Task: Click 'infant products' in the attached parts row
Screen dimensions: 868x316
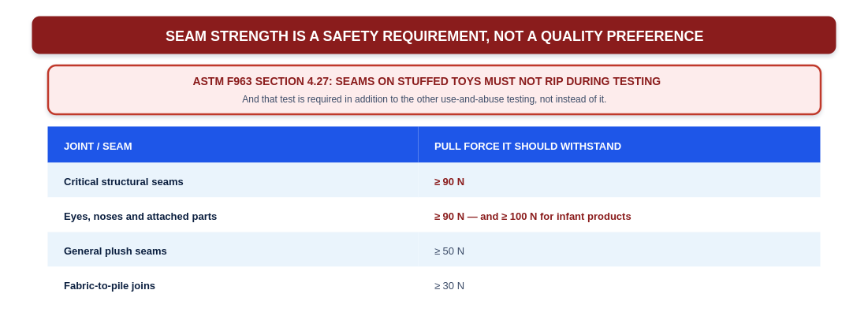Action: coord(594,217)
